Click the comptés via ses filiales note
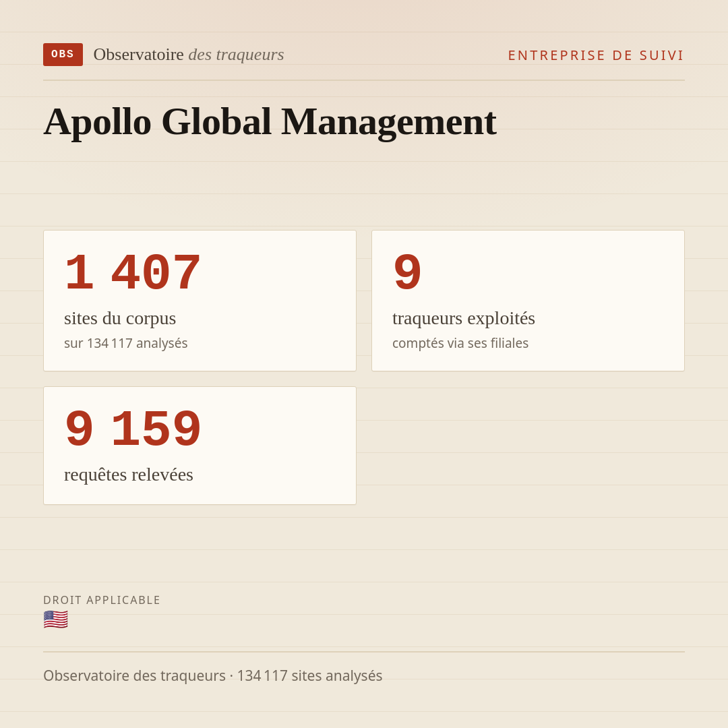This screenshot has height=728, width=728. 460,343
